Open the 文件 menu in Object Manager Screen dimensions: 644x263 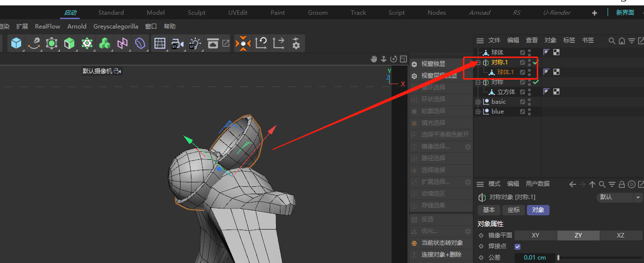[x=494, y=40]
